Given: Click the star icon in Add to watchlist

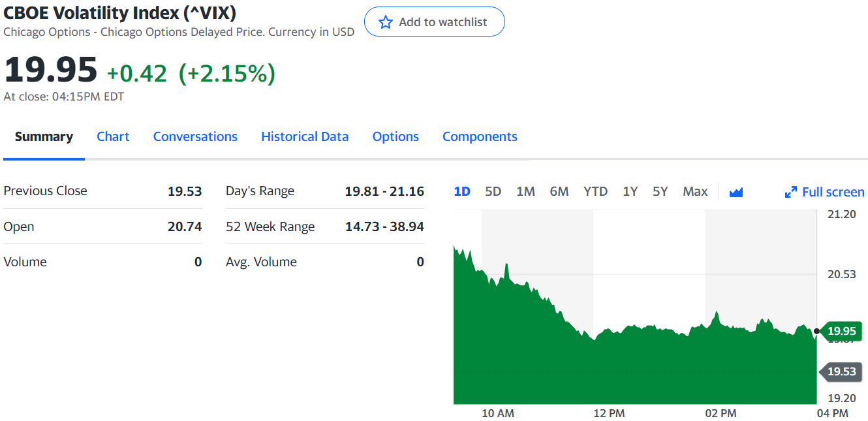Looking at the screenshot, I should point(386,22).
